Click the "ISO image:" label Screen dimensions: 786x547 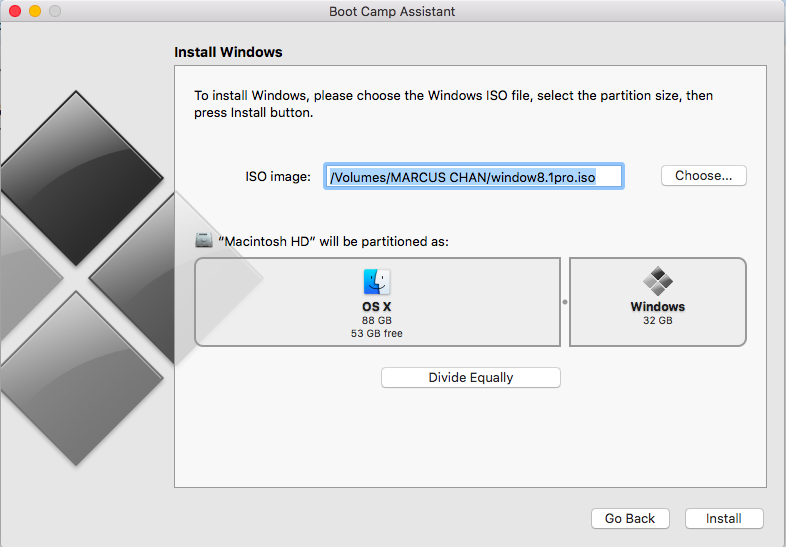[x=278, y=177]
